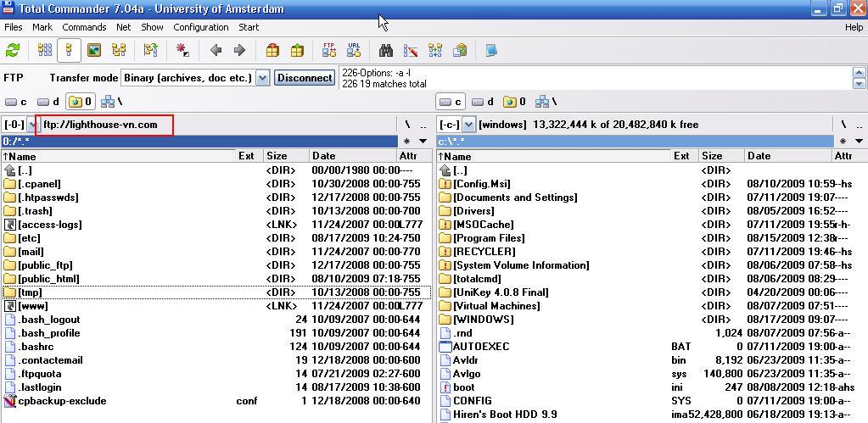Select the [.cpanel] folder
The height and width of the screenshot is (423, 868).
(x=216, y=184)
